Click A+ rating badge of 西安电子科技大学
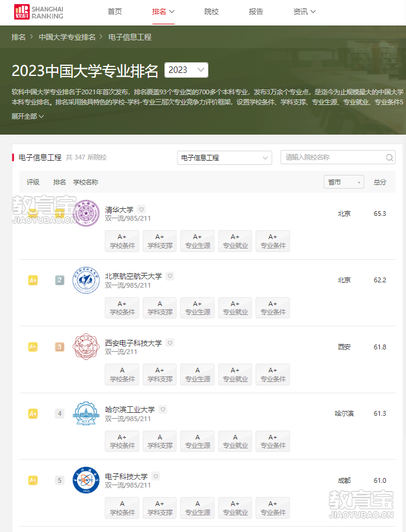This screenshot has width=406, height=532. pos(33,347)
